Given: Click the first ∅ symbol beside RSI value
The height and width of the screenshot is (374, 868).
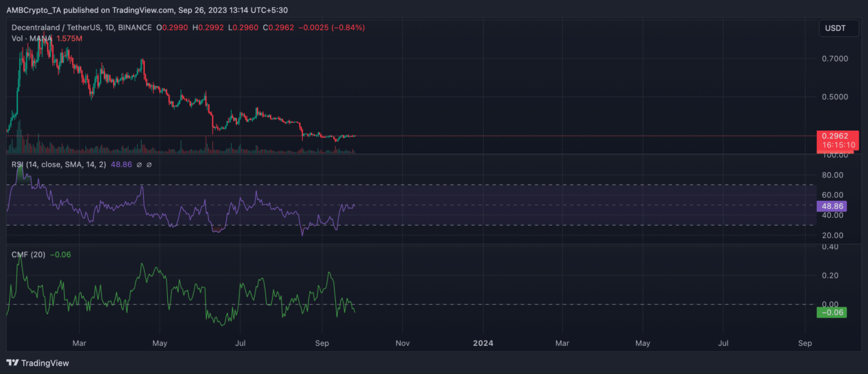Looking at the screenshot, I should [140, 165].
